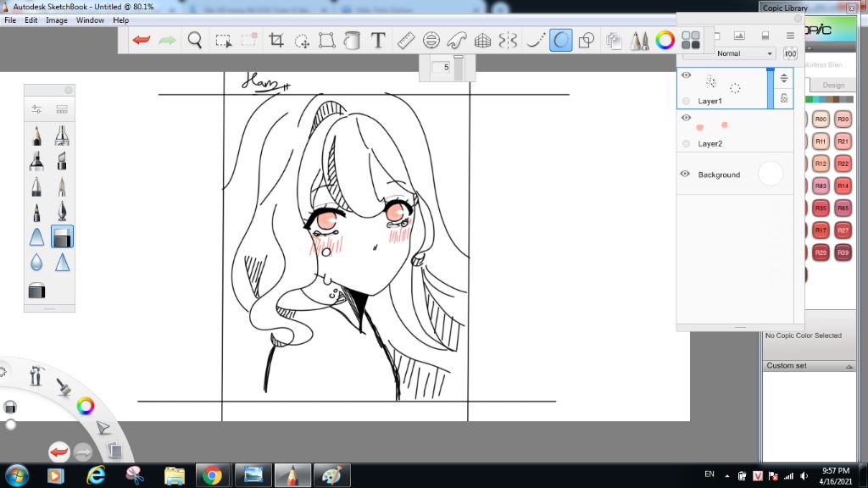Viewport: 868px width, 488px height.
Task: Choose the water drop Blur brush
Action: point(36,263)
